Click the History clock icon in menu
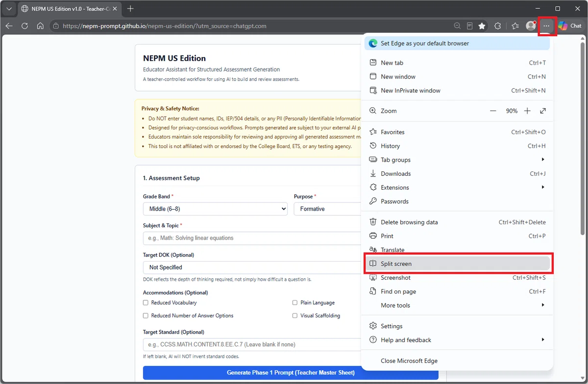This screenshot has height=384, width=588. (373, 145)
